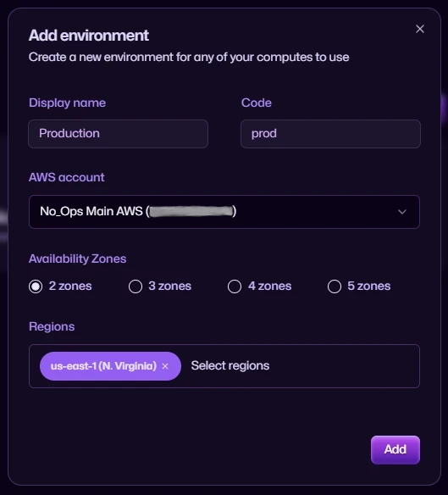Focus the Display name input field
Image resolution: width=448 pixels, height=495 pixels.
118,134
